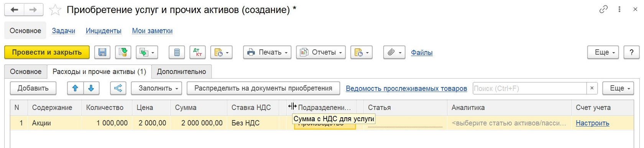Viewport: 644px width, 148px height.
Task: Click the Статья column header
Action: (x=405, y=108)
